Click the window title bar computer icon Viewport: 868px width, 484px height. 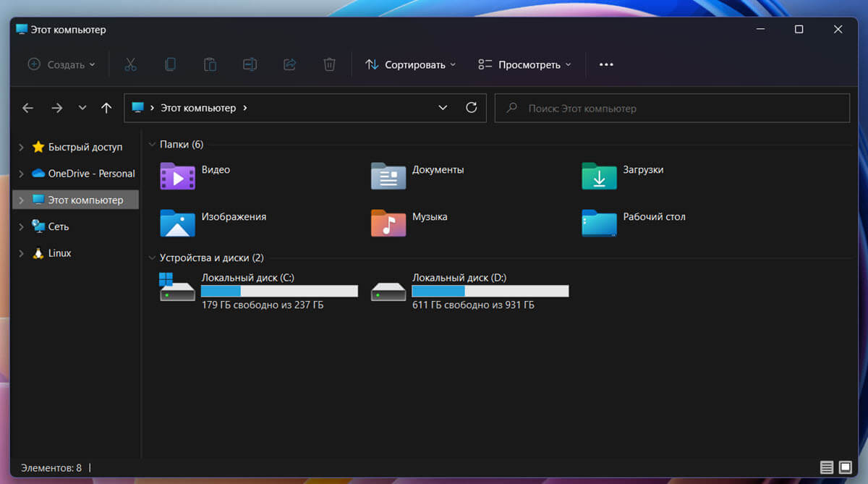tap(22, 30)
